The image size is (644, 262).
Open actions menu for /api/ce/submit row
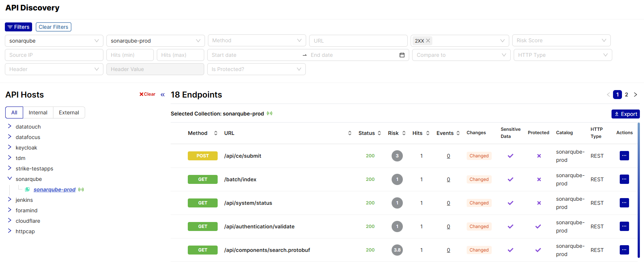pos(624,155)
